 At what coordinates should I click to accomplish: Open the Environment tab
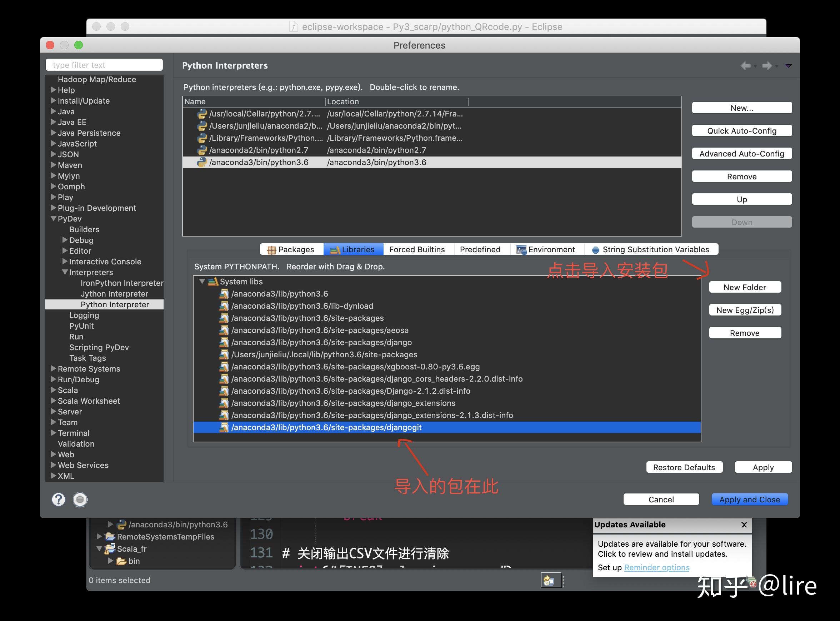coord(546,249)
